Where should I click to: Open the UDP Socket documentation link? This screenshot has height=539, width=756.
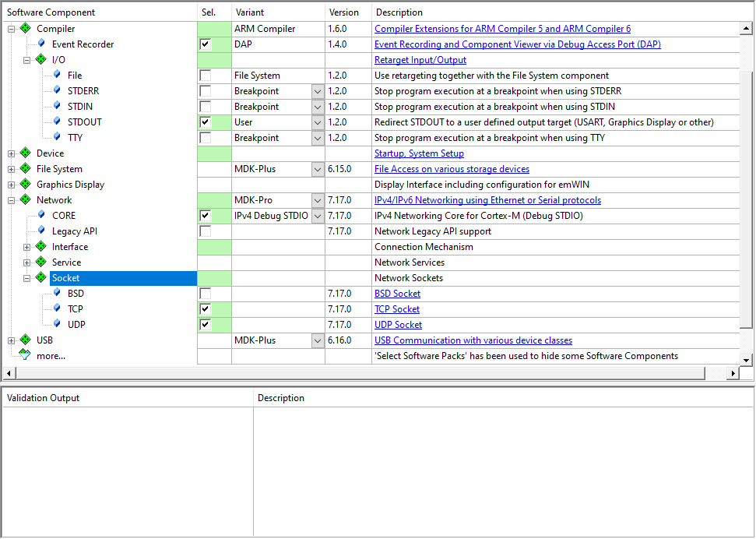pos(399,325)
